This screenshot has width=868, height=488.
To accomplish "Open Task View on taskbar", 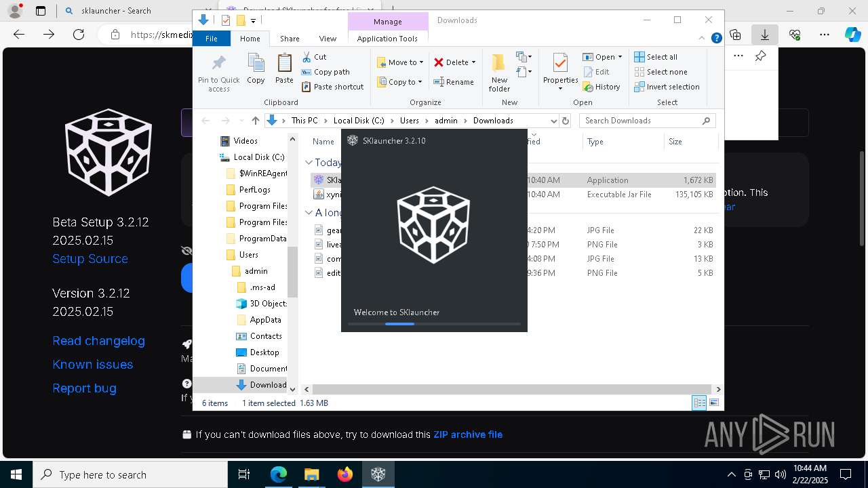I will click(x=244, y=474).
